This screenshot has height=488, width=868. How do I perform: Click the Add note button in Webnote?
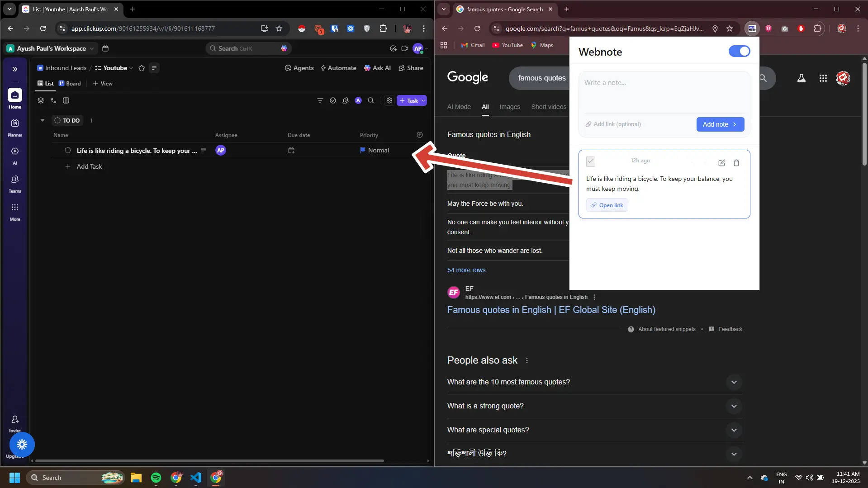(x=719, y=124)
